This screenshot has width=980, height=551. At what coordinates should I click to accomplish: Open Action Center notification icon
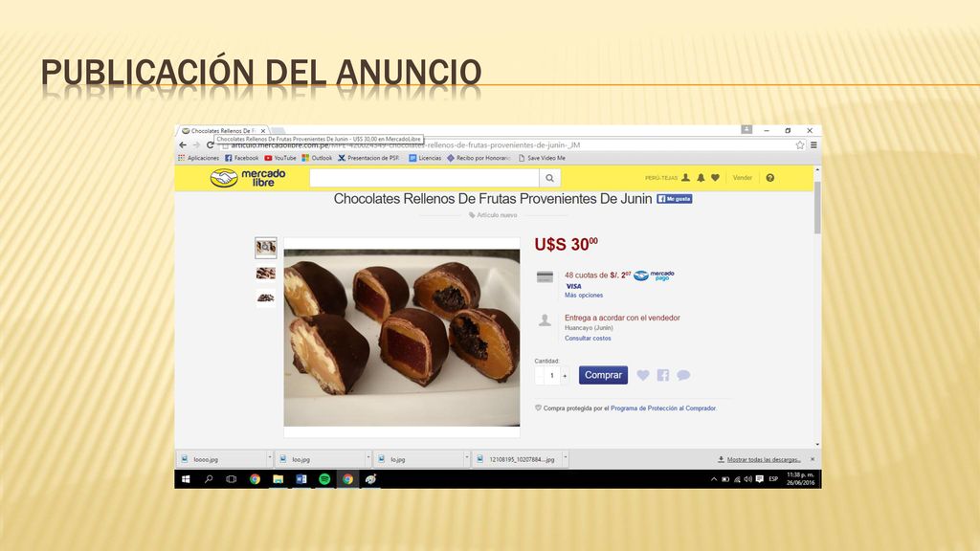tap(759, 479)
